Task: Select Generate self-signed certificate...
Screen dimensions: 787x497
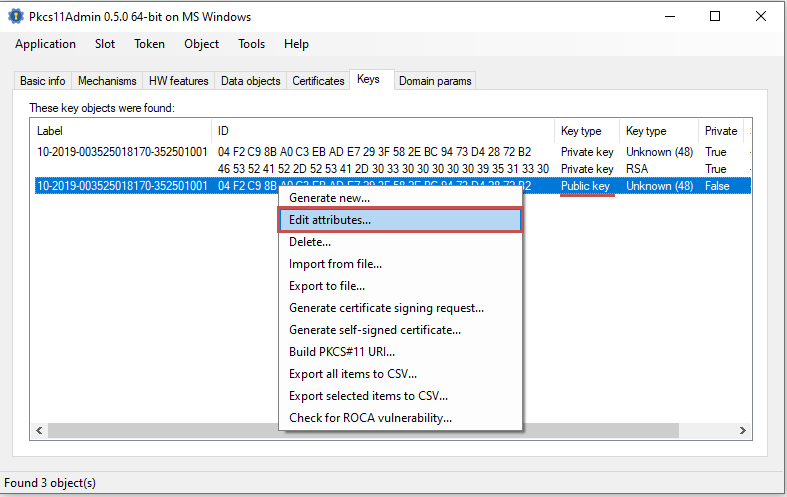Action: 400,330
